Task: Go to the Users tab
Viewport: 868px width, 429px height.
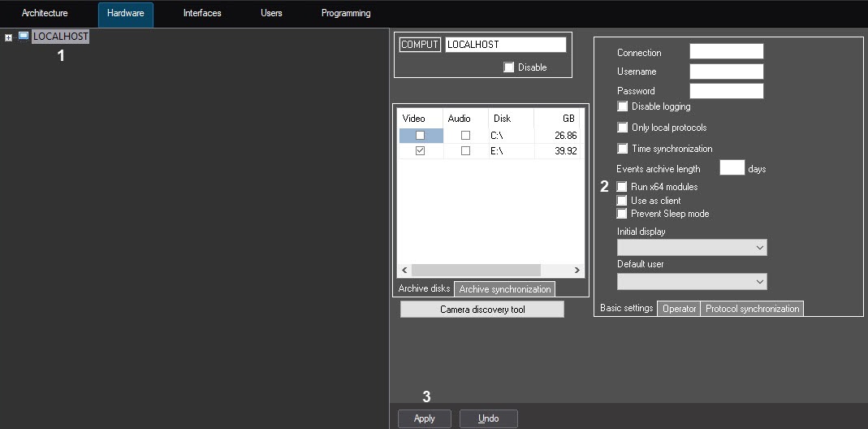Action: click(x=271, y=14)
